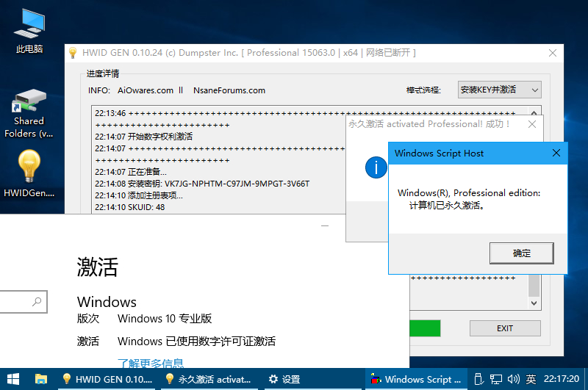Click AiOwares.com in the INFO row
The height and width of the screenshot is (390, 588).
[x=146, y=90]
